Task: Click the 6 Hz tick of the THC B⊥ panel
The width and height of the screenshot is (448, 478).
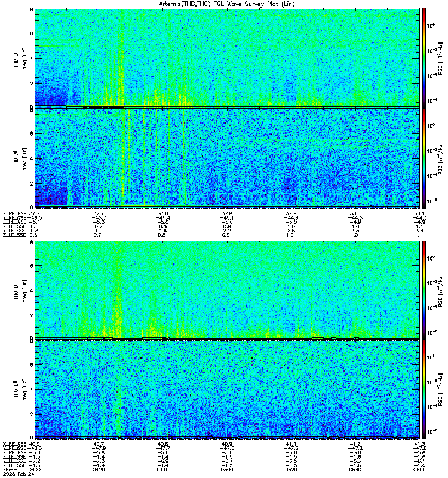Action: click(x=32, y=266)
